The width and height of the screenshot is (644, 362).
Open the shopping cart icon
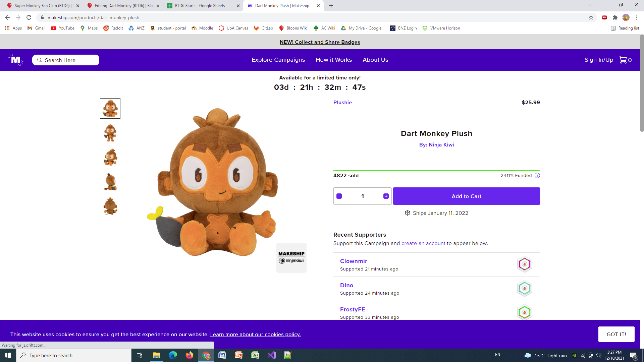(x=623, y=60)
